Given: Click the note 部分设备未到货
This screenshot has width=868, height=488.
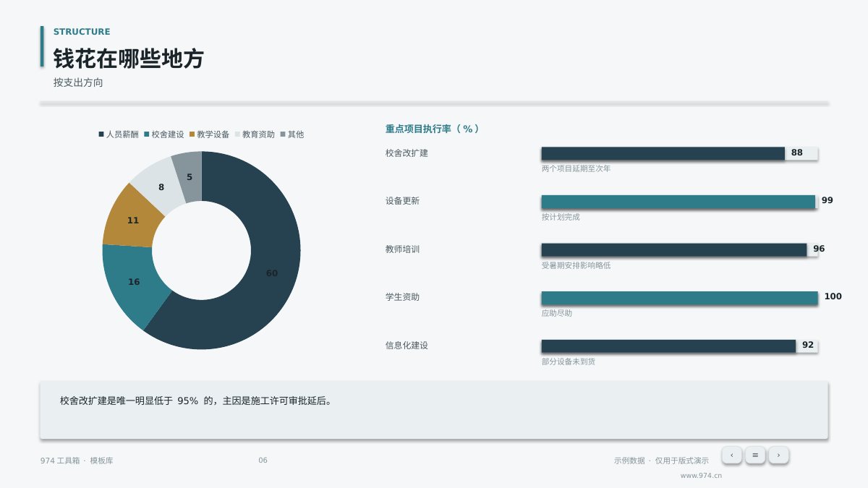Looking at the screenshot, I should click(x=569, y=361).
